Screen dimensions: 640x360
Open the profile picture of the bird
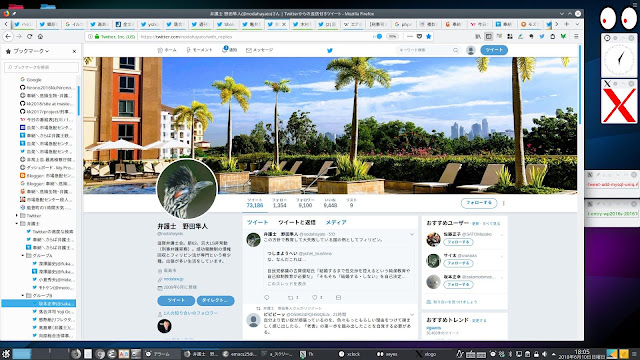point(187,189)
